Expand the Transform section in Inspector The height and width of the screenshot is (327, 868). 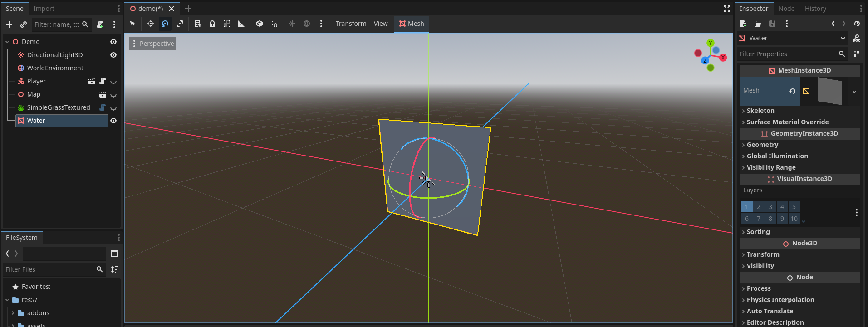coord(763,254)
